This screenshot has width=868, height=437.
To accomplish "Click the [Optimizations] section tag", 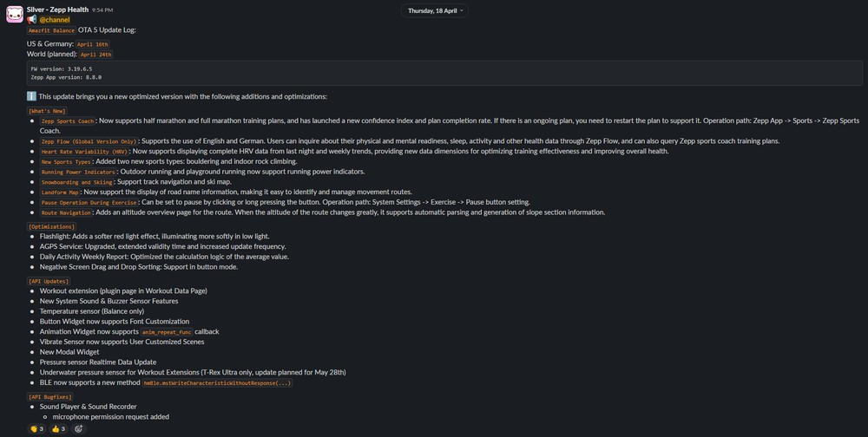I will coord(51,226).
